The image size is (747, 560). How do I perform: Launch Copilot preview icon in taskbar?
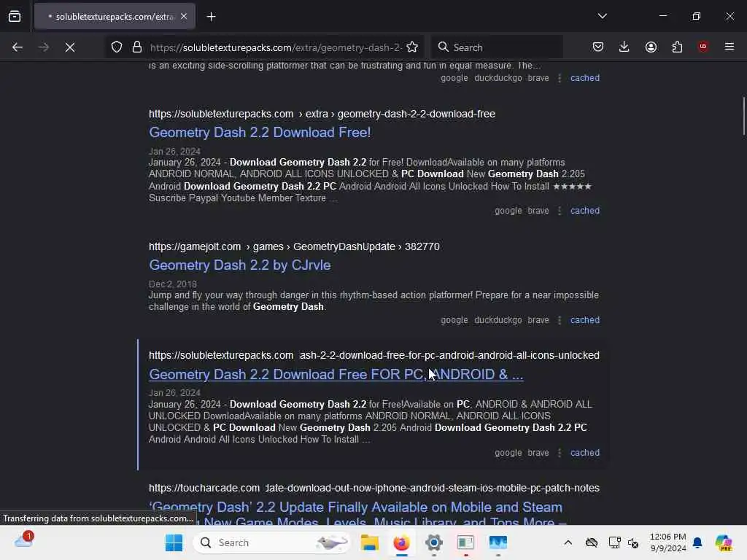pyautogui.click(x=724, y=542)
